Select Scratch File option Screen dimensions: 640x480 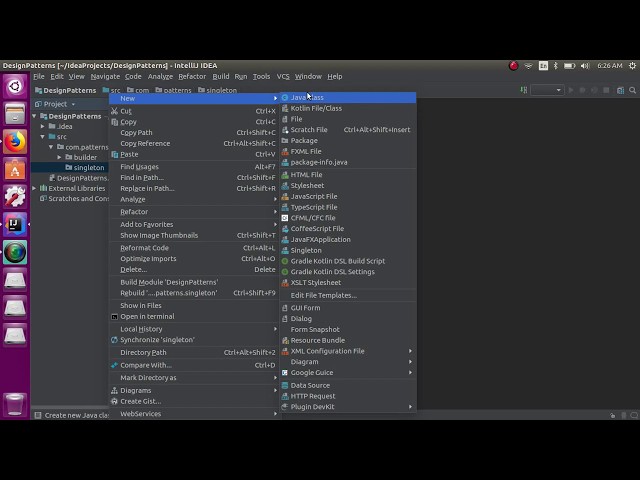348,130
